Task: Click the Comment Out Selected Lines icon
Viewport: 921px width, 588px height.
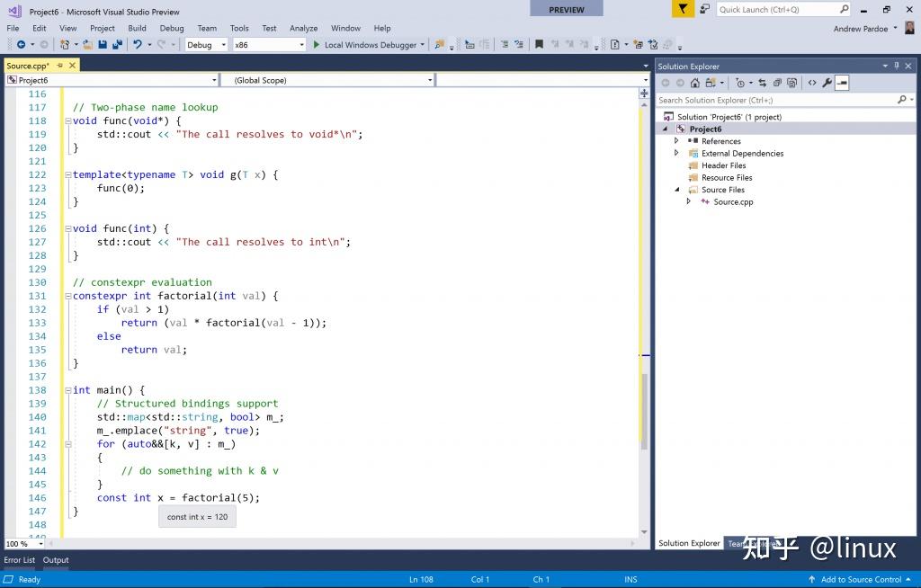Action: pyautogui.click(x=505, y=44)
